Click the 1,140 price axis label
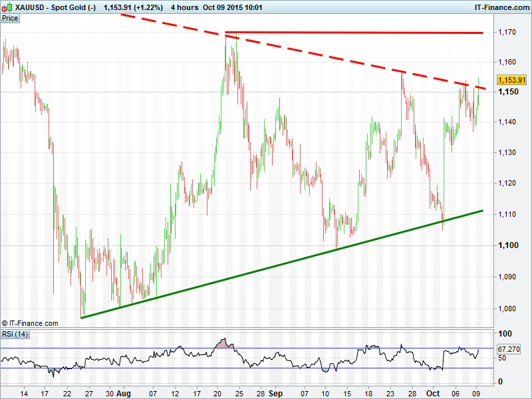532x399 pixels. [507, 122]
